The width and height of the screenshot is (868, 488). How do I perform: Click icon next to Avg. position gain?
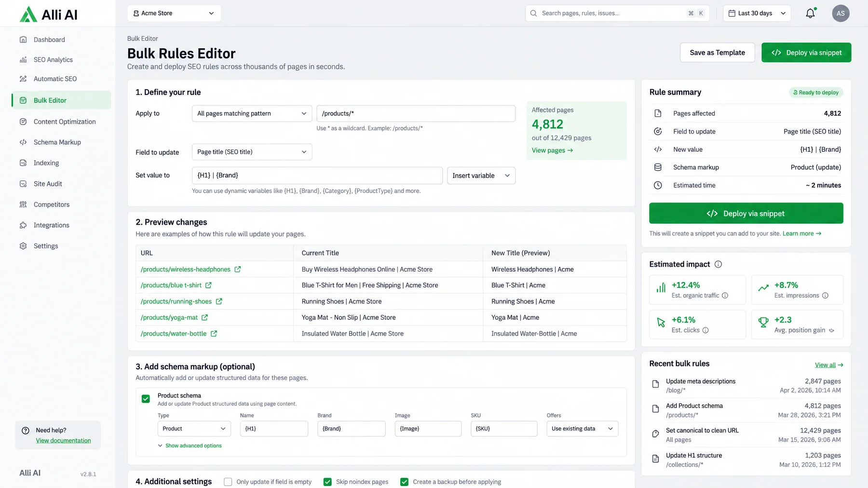point(831,330)
